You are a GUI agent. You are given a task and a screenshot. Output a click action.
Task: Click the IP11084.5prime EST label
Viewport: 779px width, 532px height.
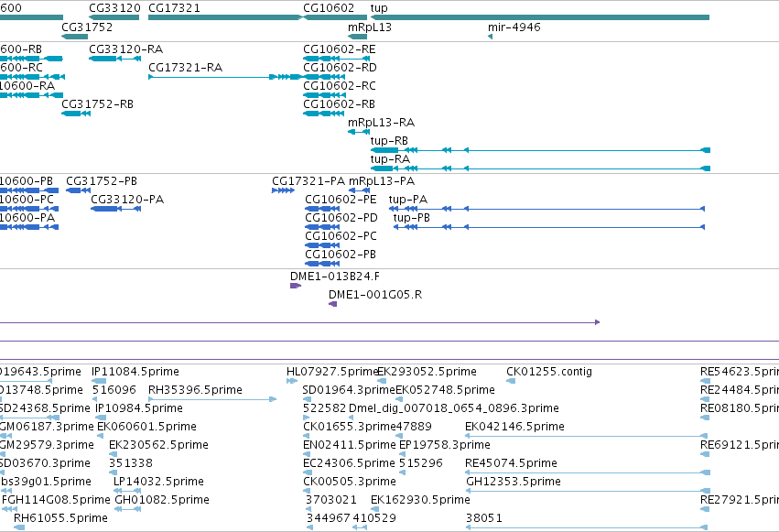pyautogui.click(x=135, y=372)
